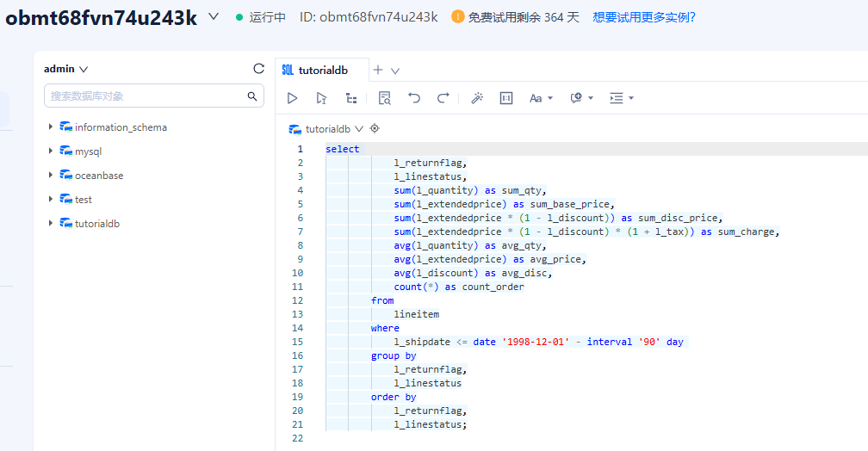Show the execution plan tree icon
Image resolution: width=868 pixels, height=451 pixels.
[x=351, y=98]
